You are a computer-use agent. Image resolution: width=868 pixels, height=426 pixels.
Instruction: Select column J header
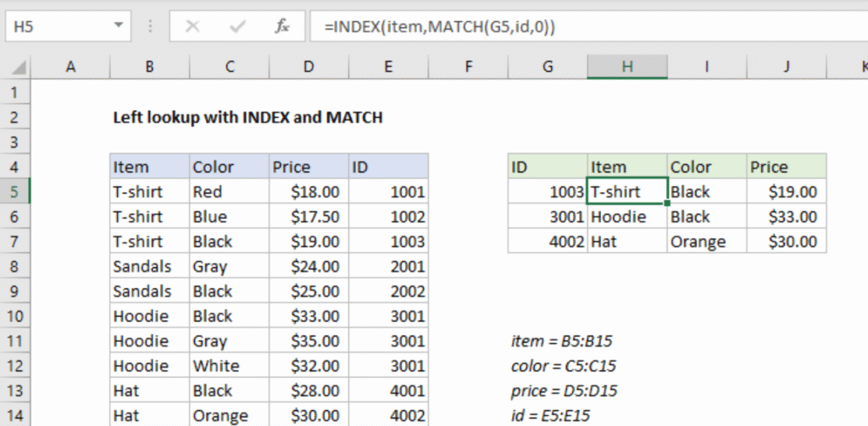coord(787,67)
